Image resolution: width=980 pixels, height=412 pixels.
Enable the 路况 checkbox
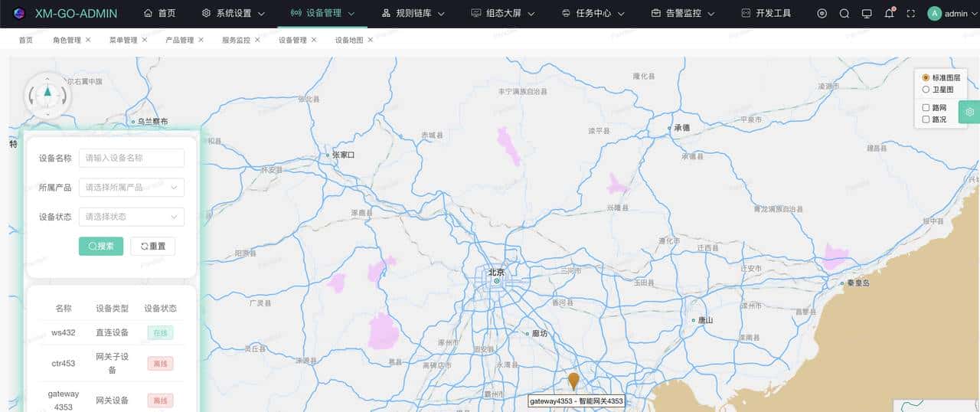point(926,119)
